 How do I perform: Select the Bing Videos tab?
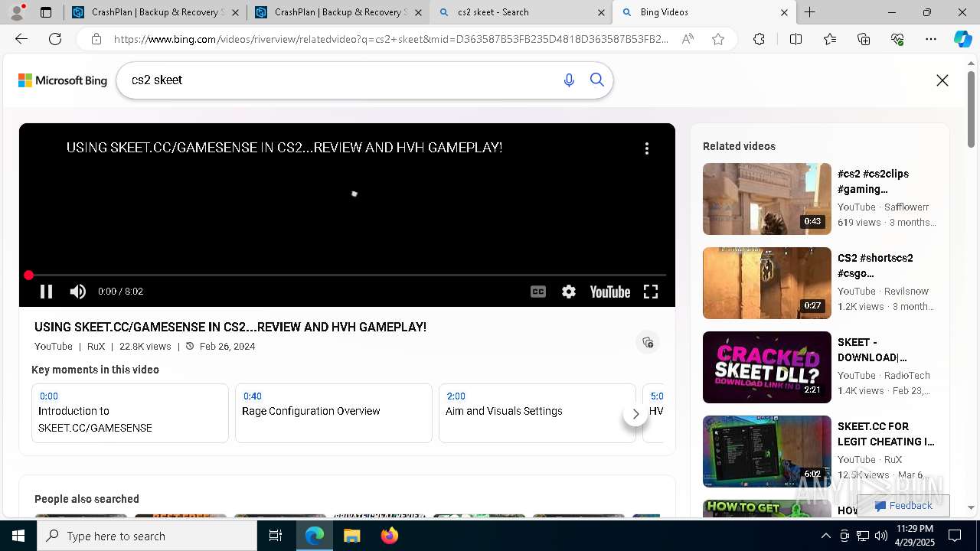704,12
